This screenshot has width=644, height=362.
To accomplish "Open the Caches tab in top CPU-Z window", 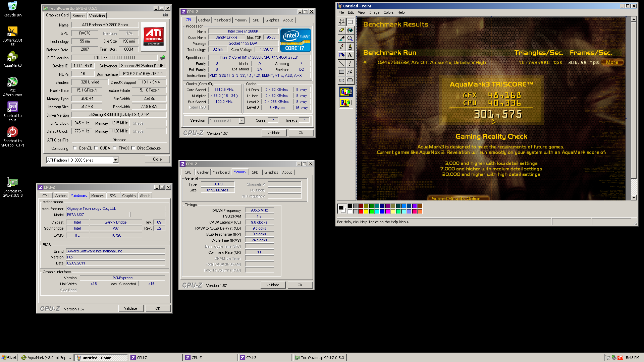I will (x=204, y=20).
